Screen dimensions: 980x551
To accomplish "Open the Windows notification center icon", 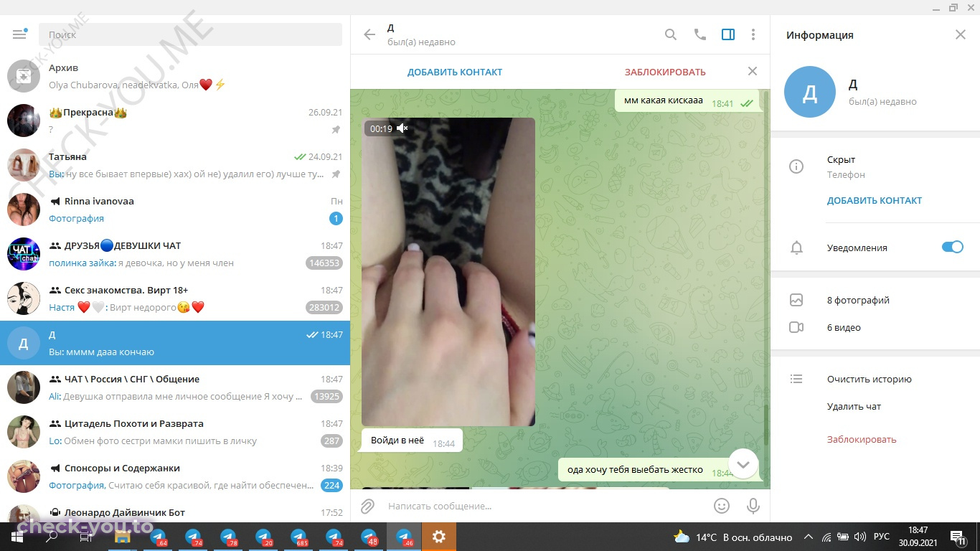I will point(958,537).
